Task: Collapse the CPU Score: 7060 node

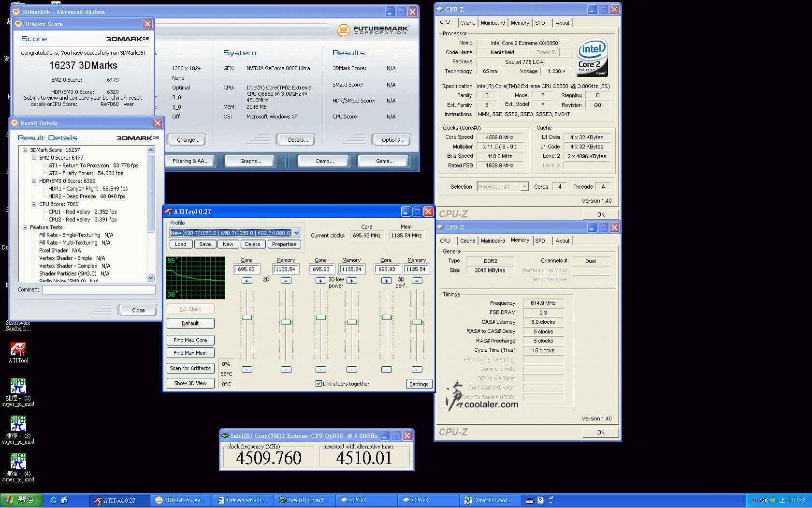Action: [x=34, y=204]
